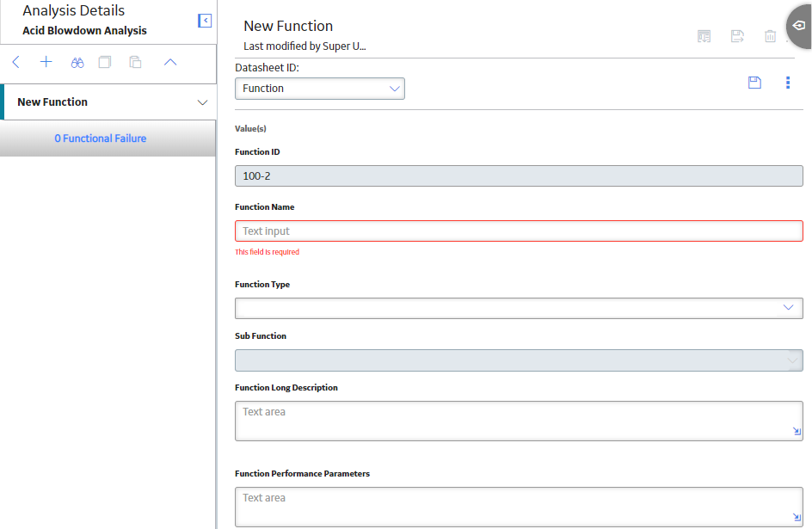The width and height of the screenshot is (812, 529).
Task: Click the paste icon in left toolbar
Action: (x=135, y=62)
